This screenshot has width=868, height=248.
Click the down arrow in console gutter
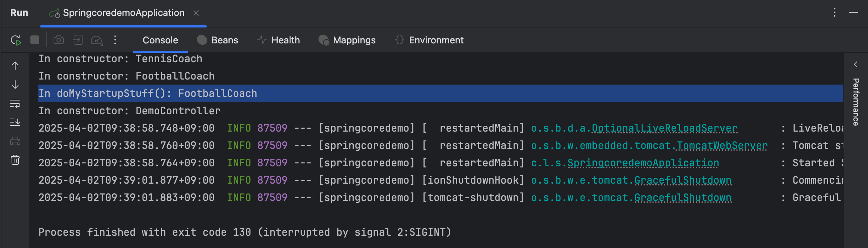(x=15, y=85)
